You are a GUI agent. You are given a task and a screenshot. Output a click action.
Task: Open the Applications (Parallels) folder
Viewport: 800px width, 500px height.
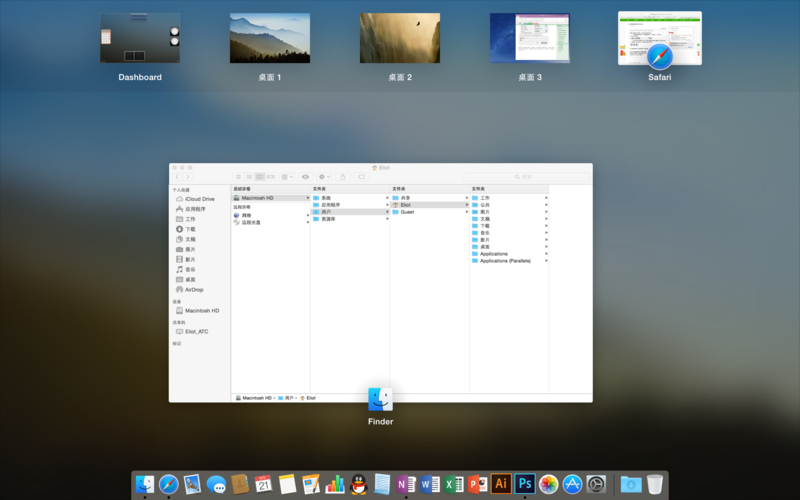pyautogui.click(x=505, y=261)
